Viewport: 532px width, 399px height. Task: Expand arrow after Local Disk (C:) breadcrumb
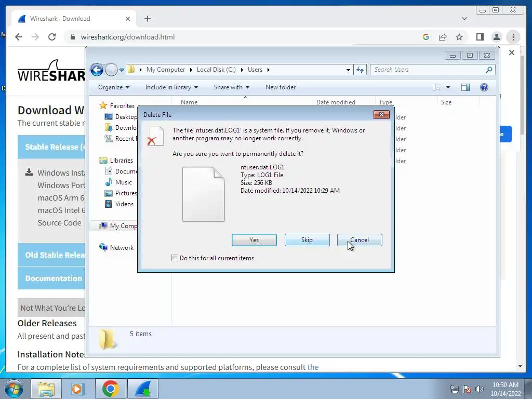[242, 70]
